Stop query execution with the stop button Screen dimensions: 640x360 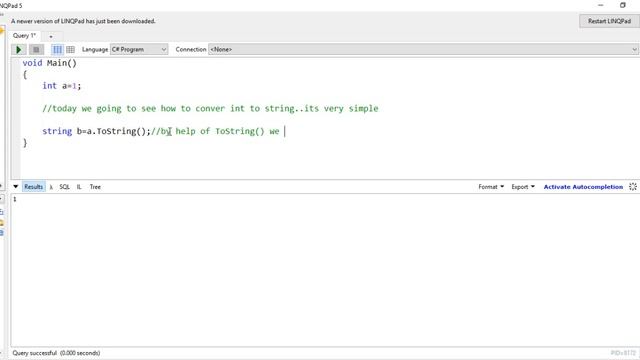[36, 49]
